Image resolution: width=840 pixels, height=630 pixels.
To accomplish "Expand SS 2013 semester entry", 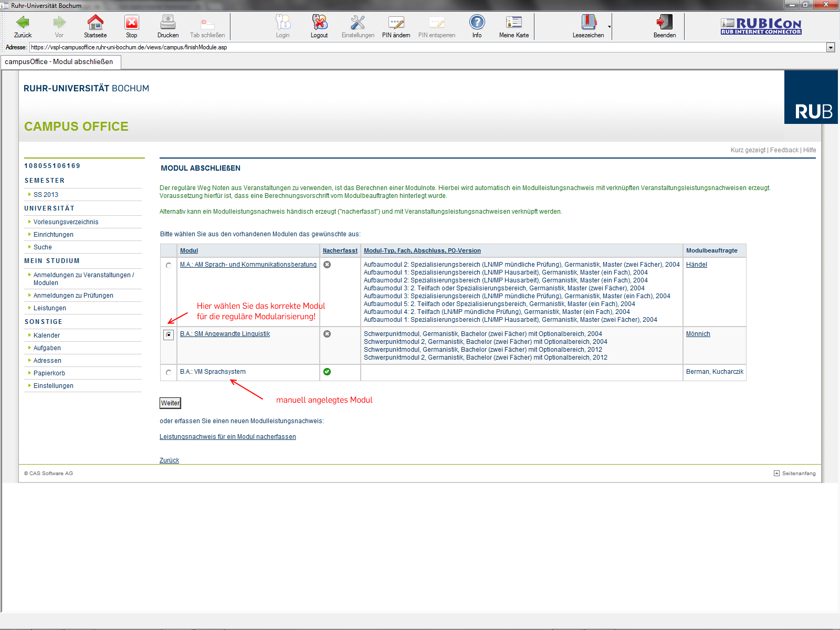I will tap(46, 195).
